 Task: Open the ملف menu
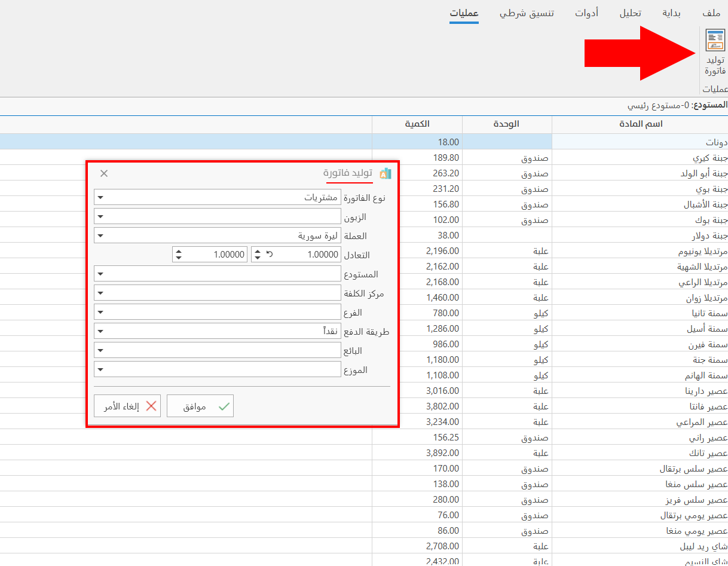coord(712,12)
